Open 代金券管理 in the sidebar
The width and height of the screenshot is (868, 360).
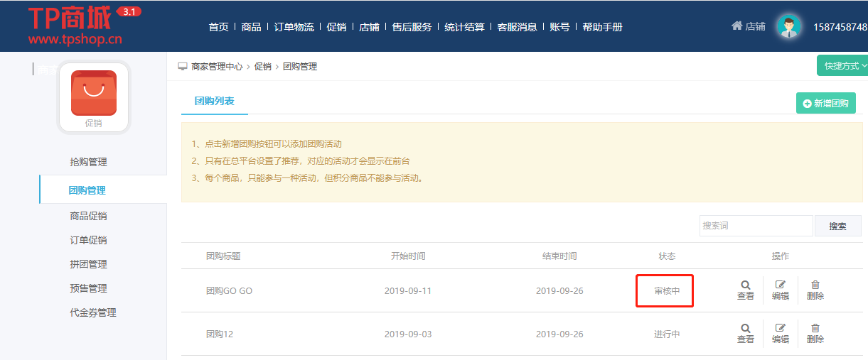click(x=93, y=312)
